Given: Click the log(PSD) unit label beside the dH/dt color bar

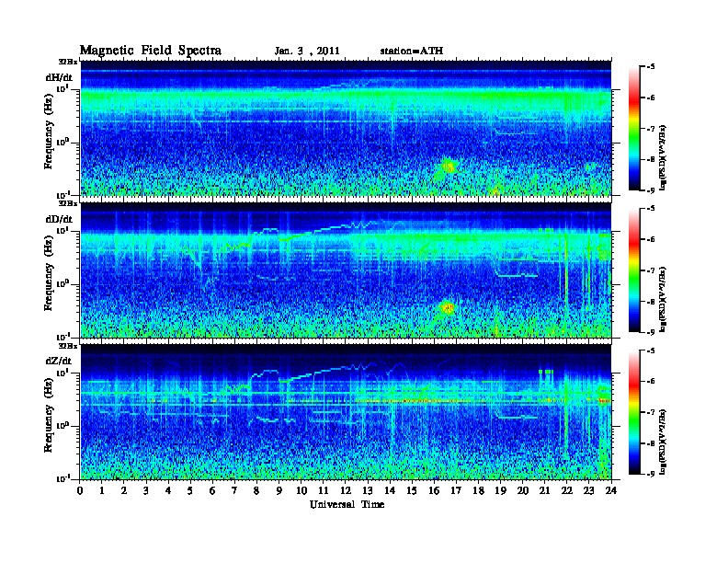Looking at the screenshot, I should tap(663, 157).
